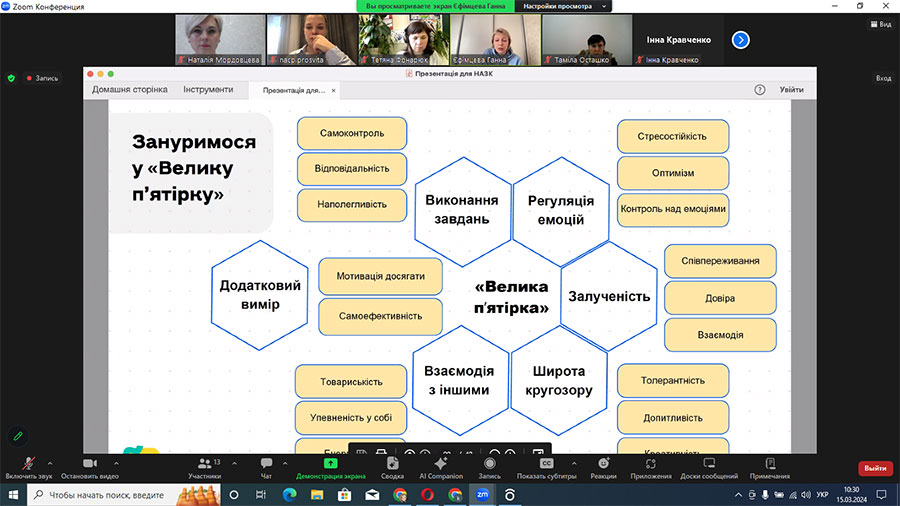Click Мотивація досягати box
900x506 pixels.
381,276
